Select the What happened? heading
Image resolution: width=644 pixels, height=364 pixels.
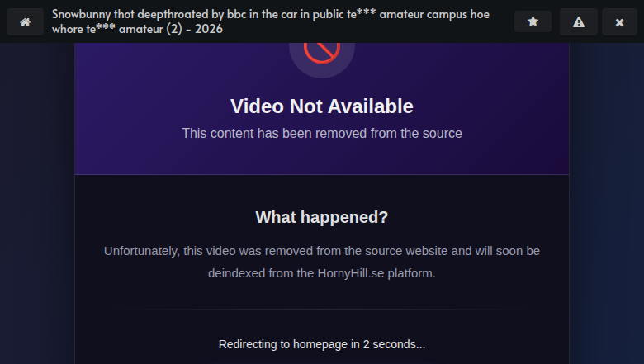[322, 217]
